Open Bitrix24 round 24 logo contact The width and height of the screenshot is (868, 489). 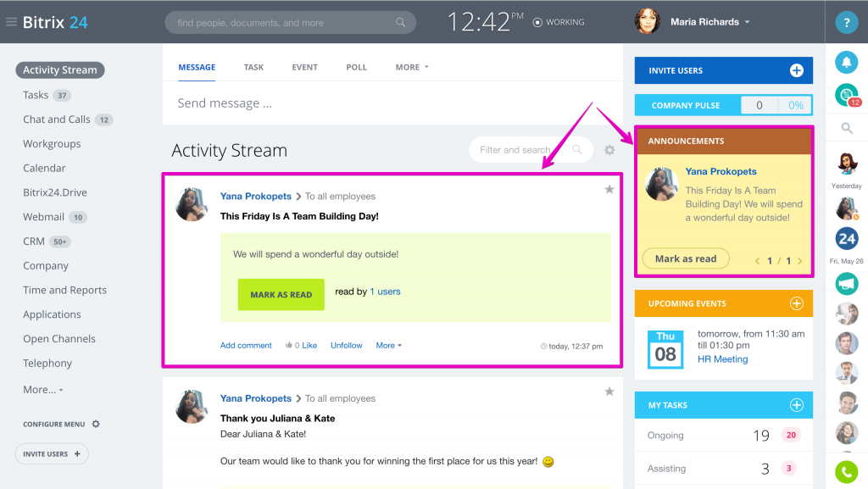pyautogui.click(x=847, y=239)
